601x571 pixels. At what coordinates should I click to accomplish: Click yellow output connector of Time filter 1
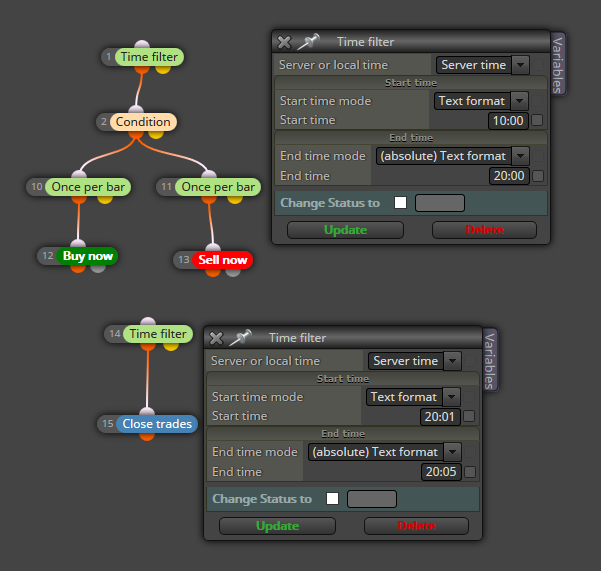163,70
